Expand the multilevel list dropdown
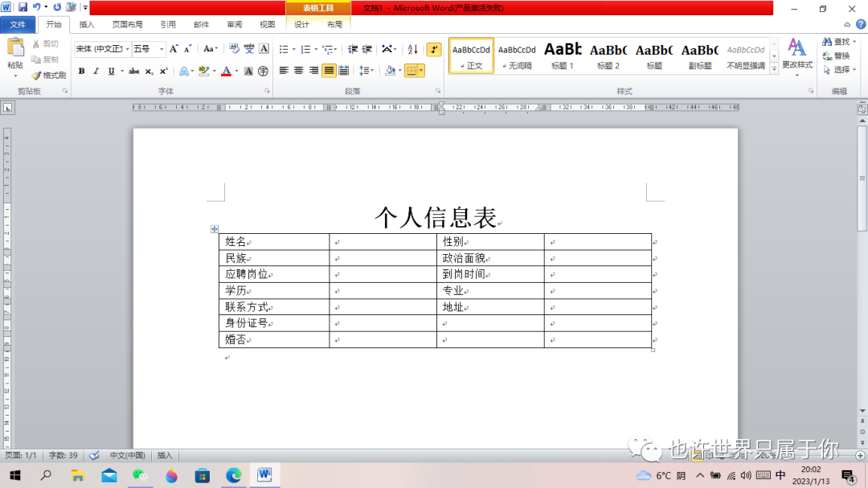The width and height of the screenshot is (868, 488). coord(336,50)
